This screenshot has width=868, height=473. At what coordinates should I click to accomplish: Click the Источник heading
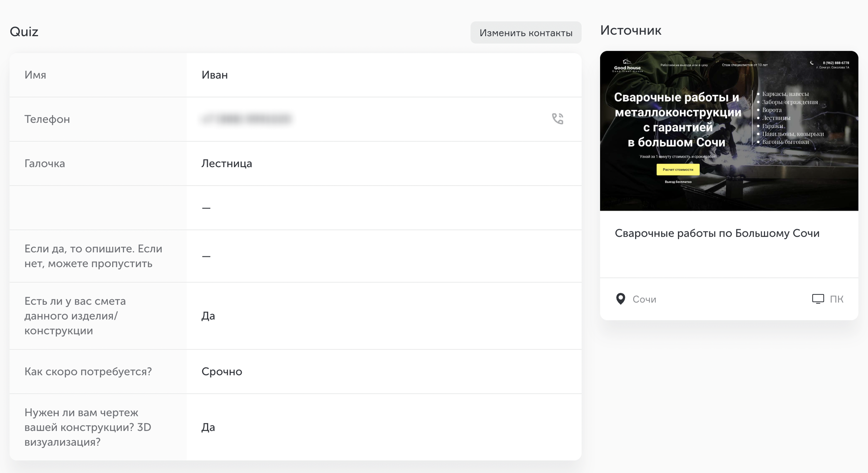coord(631,30)
